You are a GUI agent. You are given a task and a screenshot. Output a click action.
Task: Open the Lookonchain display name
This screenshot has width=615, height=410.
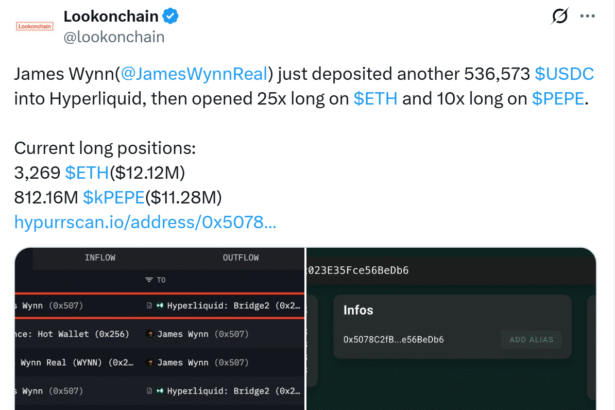(111, 16)
